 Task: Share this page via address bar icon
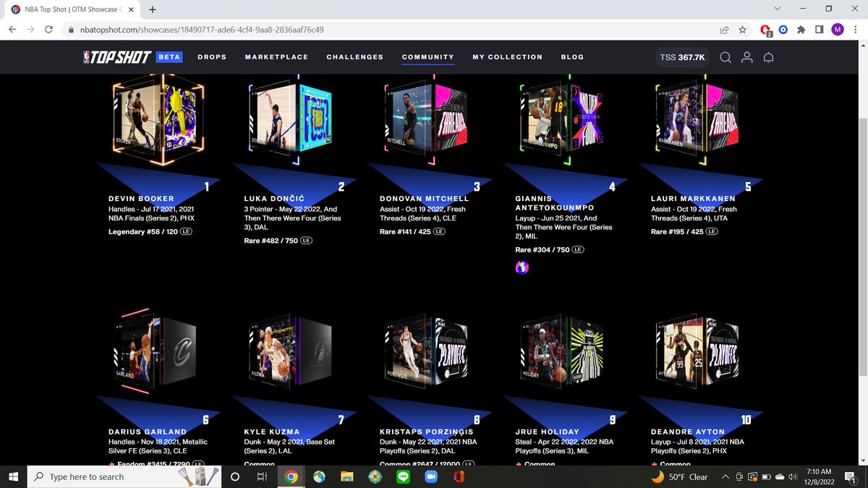tap(723, 30)
